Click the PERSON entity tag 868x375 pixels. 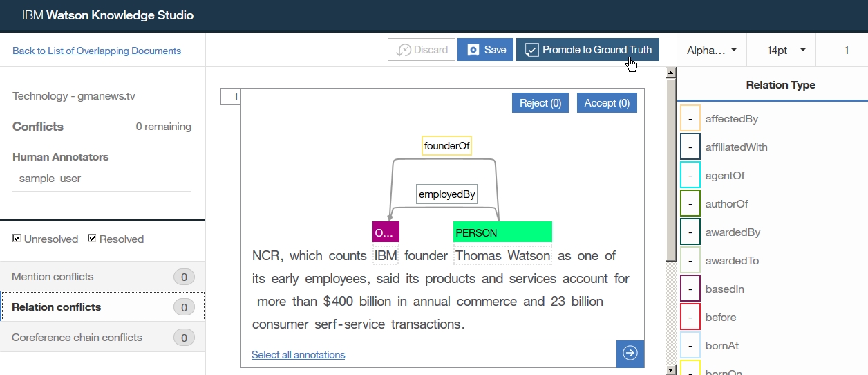pos(502,232)
